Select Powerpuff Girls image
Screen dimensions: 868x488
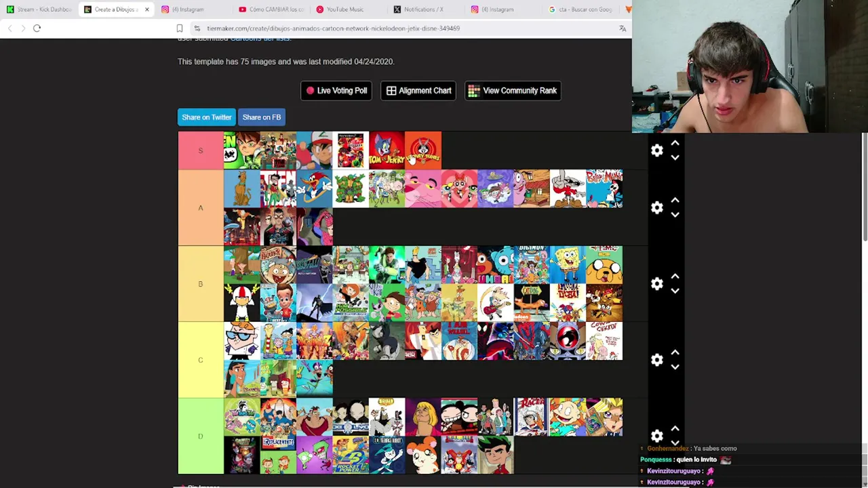pos(459,188)
